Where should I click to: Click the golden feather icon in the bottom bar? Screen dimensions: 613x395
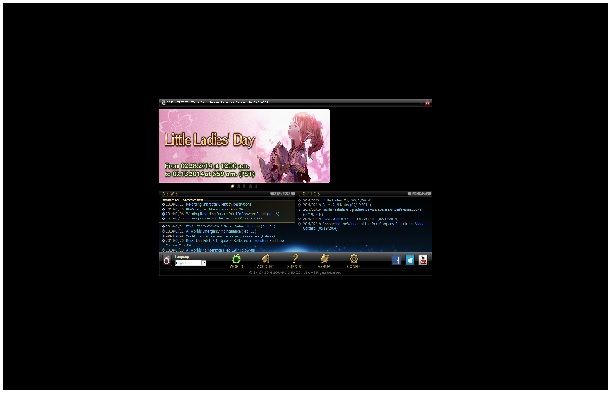(265, 259)
